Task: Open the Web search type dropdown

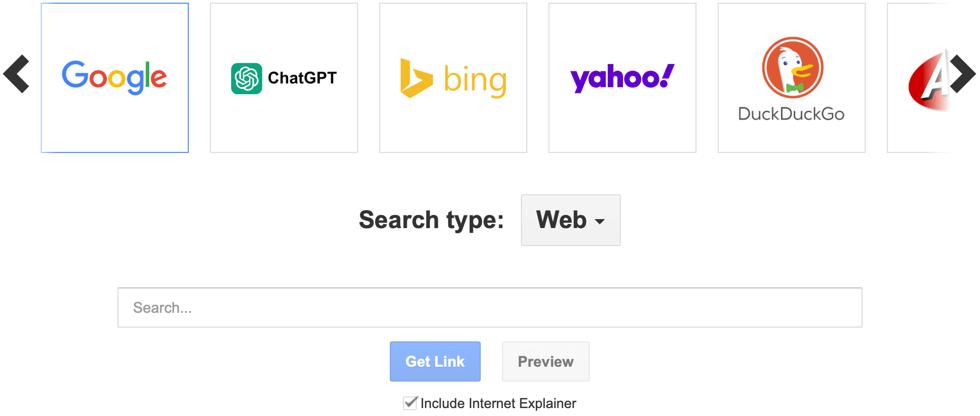Action: tap(570, 220)
